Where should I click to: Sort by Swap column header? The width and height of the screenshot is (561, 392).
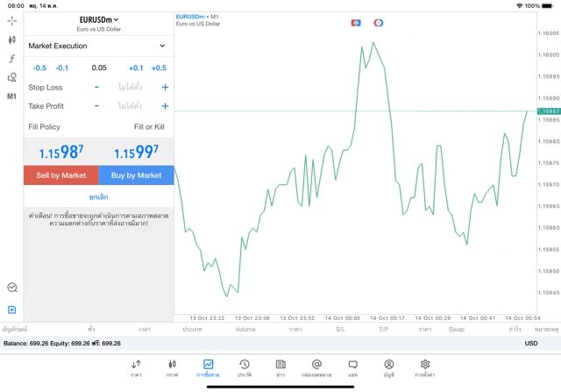[x=457, y=329]
